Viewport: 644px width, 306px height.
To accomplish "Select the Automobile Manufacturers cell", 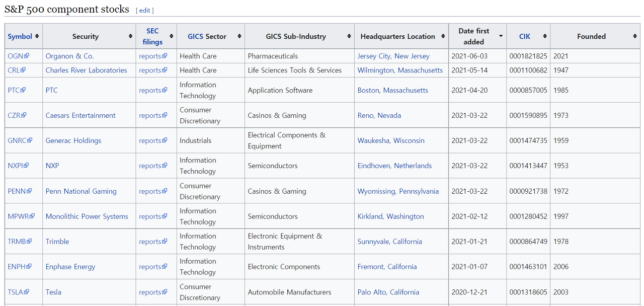I will [299, 292].
